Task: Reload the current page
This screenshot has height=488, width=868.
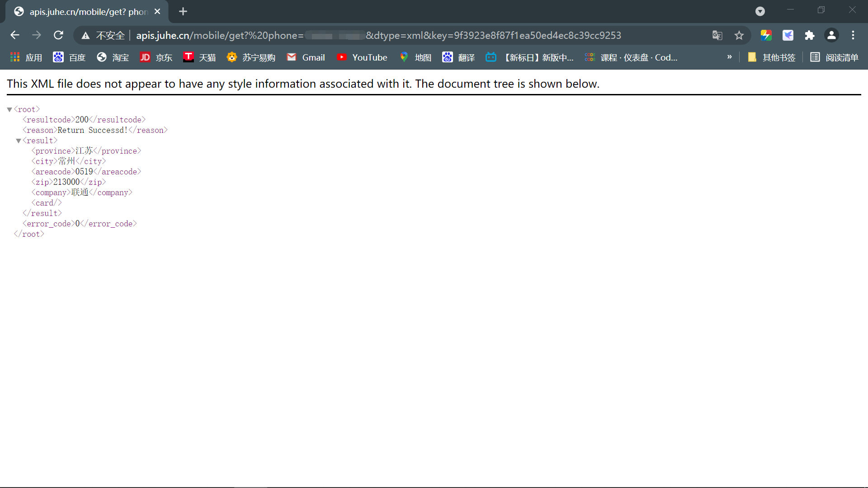Action: [58, 35]
